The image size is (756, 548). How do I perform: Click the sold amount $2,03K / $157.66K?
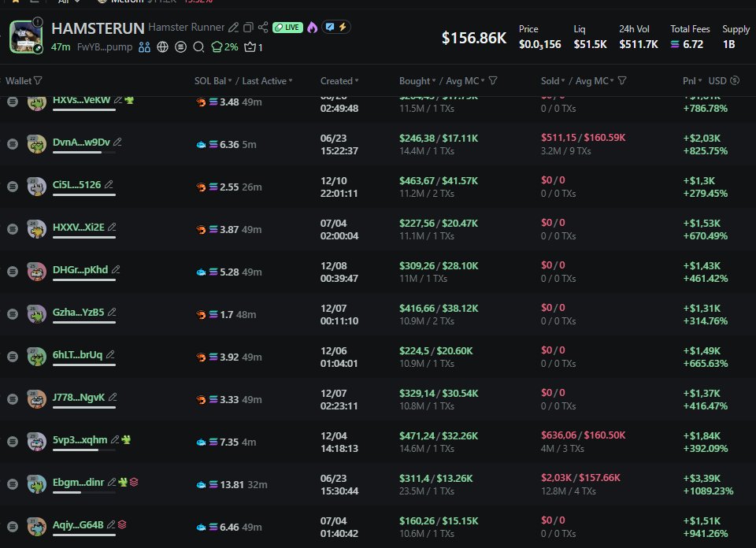(x=580, y=478)
